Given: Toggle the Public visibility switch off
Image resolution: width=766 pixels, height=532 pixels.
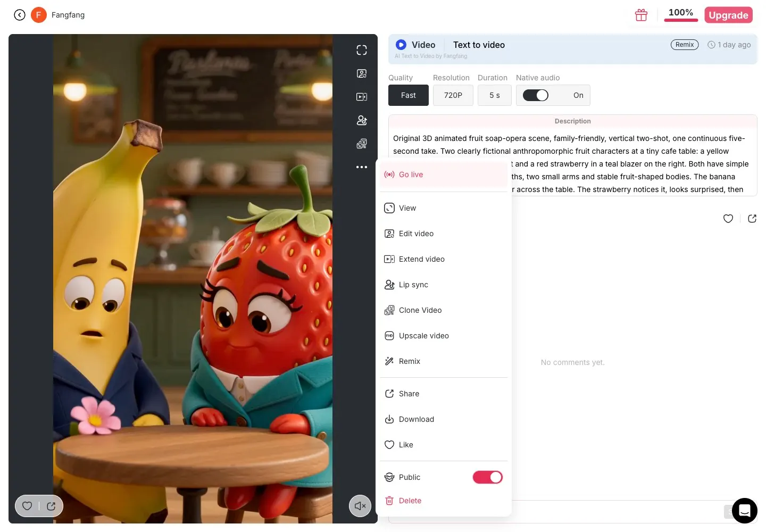Looking at the screenshot, I should coord(487,477).
